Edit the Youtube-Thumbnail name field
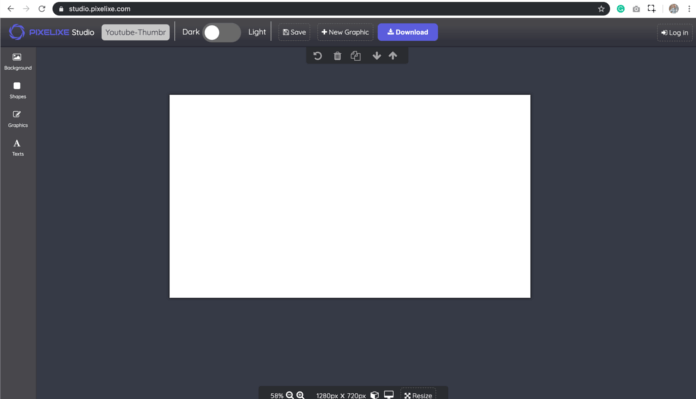This screenshot has height=399, width=696. pos(135,32)
